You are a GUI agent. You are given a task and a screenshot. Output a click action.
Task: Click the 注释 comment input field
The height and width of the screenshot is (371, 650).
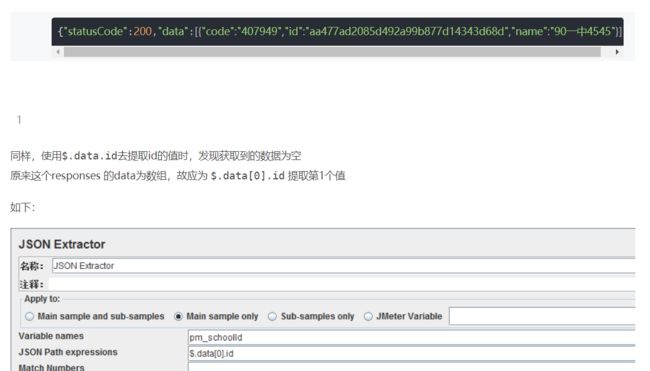(x=342, y=284)
